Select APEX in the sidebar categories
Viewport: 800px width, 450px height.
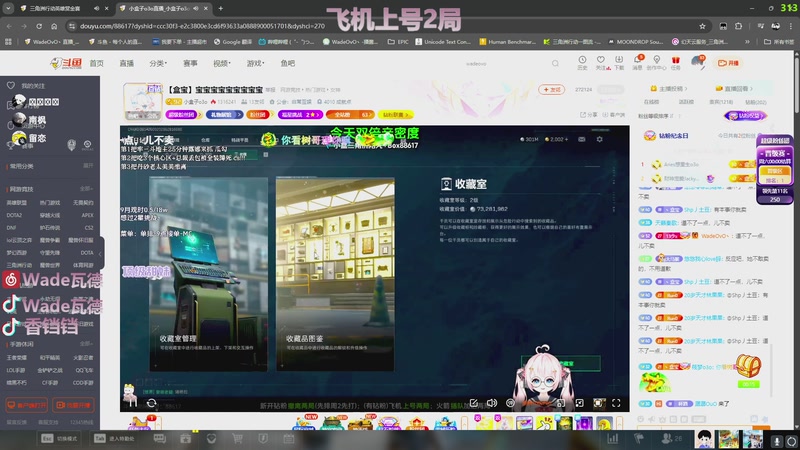[88, 215]
